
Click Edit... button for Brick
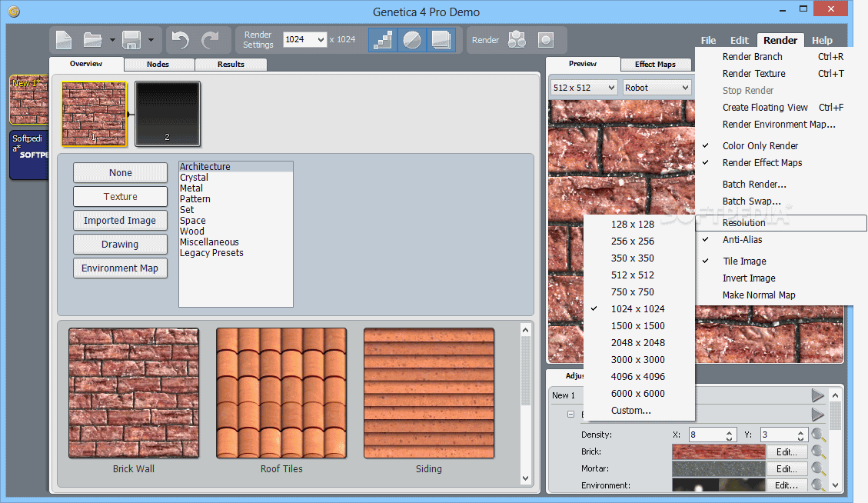787,452
